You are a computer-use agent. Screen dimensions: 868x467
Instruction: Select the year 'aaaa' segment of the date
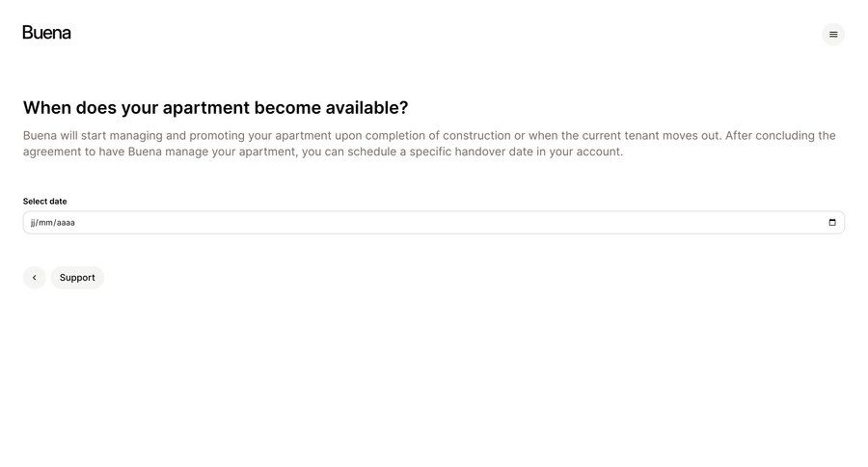click(66, 223)
